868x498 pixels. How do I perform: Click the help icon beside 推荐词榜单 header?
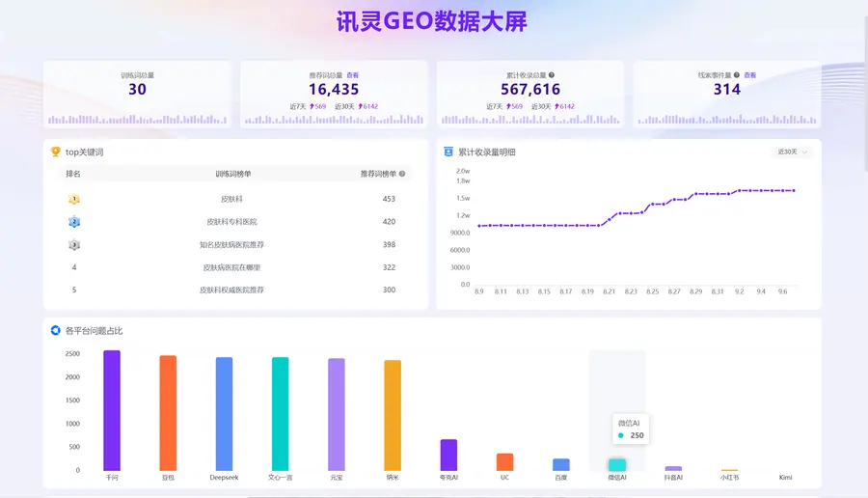point(402,174)
